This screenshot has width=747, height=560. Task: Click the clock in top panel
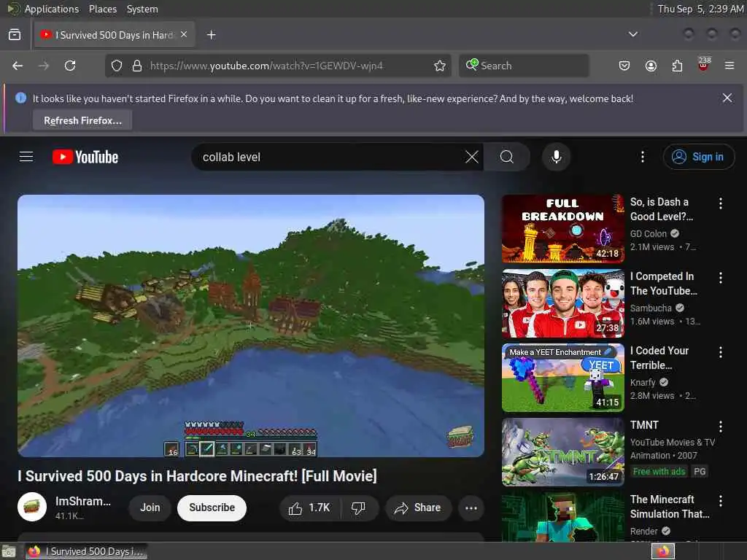[700, 9]
